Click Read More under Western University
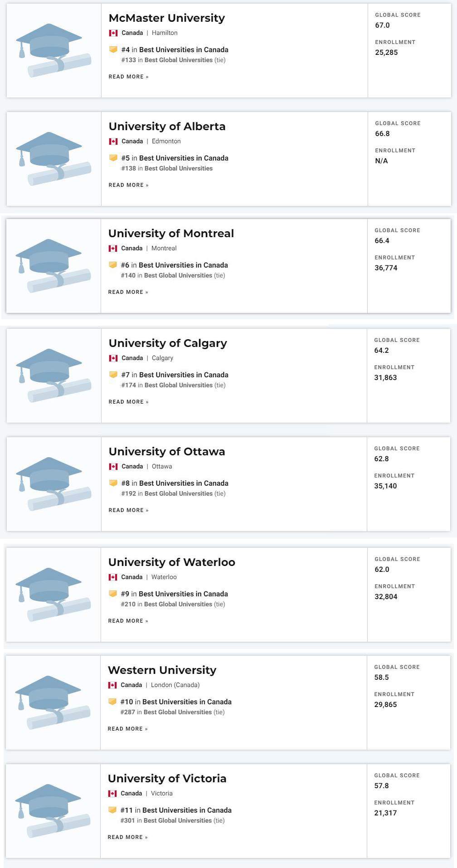 (127, 729)
